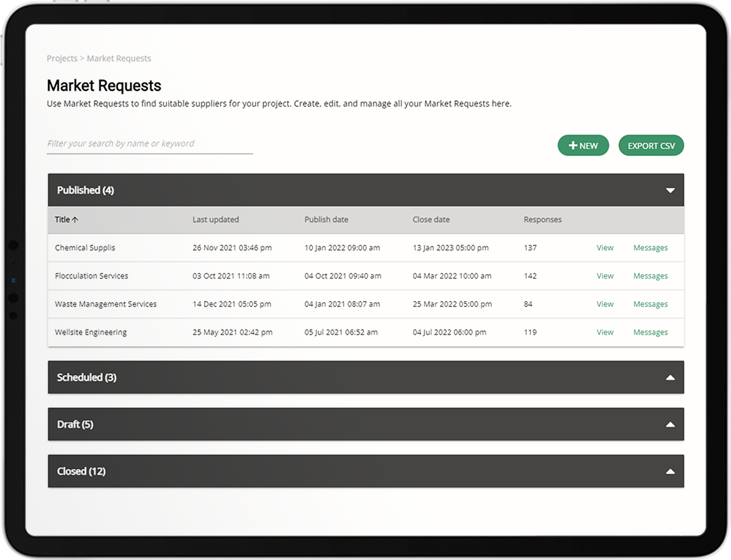Click the 142 responses count

(x=530, y=276)
